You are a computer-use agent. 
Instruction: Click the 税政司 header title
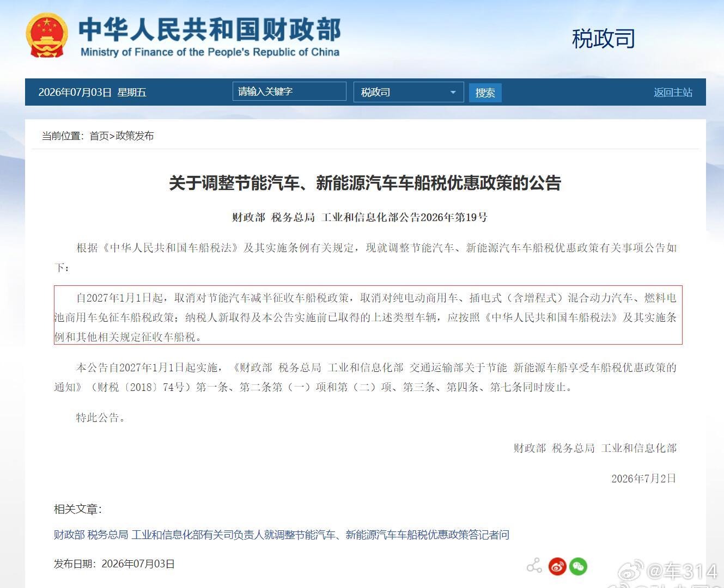pyautogui.click(x=603, y=39)
